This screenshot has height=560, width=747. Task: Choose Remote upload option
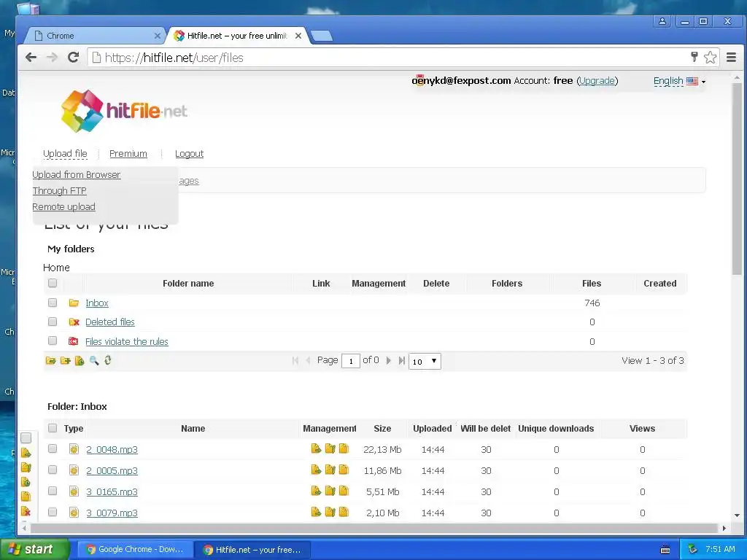(64, 207)
